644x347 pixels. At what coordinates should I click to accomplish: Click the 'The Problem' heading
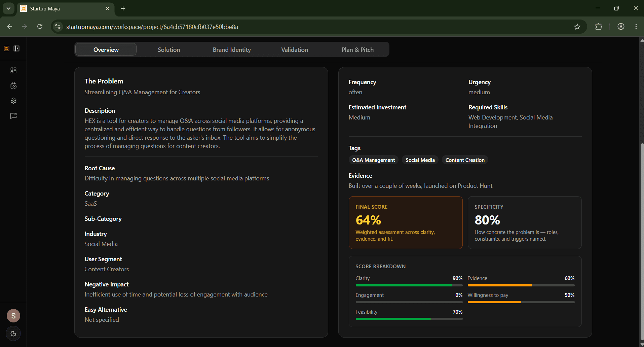point(104,81)
